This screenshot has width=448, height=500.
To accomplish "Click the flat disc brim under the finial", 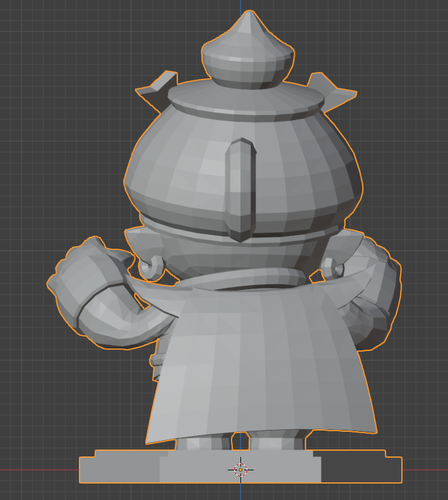I will (246, 99).
